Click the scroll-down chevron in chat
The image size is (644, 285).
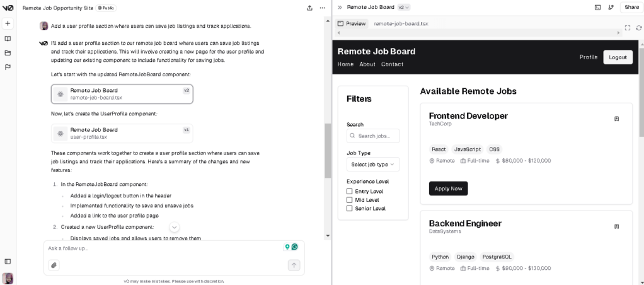(175, 227)
